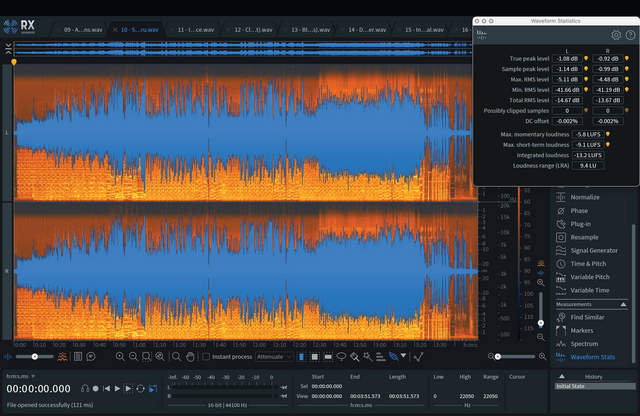Open the Signal Generator module
640x416 pixels.
(x=593, y=250)
